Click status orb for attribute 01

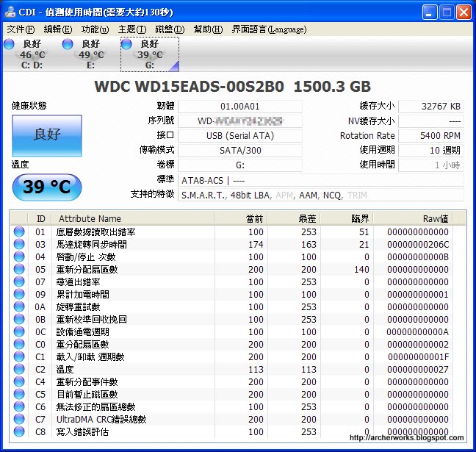click(19, 232)
